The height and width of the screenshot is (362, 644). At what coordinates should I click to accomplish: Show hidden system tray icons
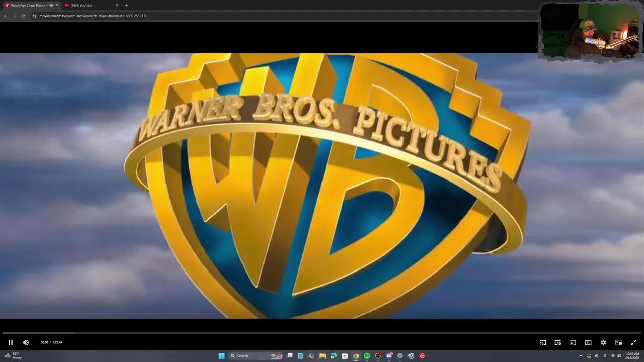pos(581,356)
